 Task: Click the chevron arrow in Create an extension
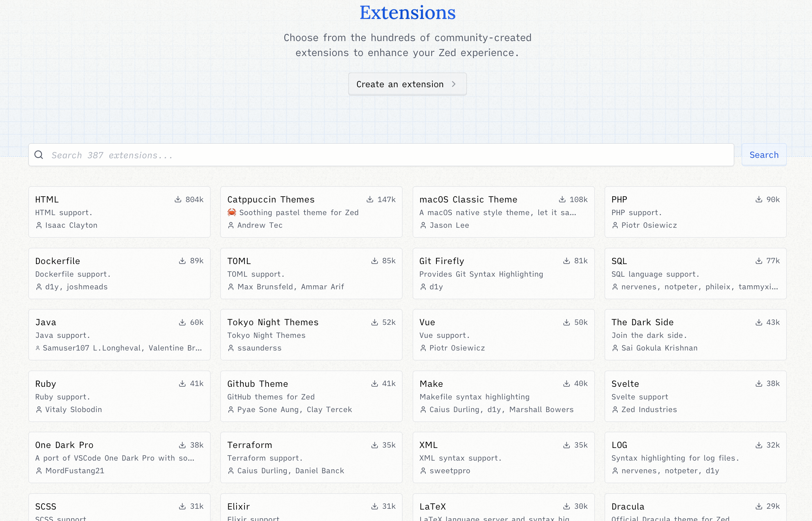pyautogui.click(x=454, y=84)
